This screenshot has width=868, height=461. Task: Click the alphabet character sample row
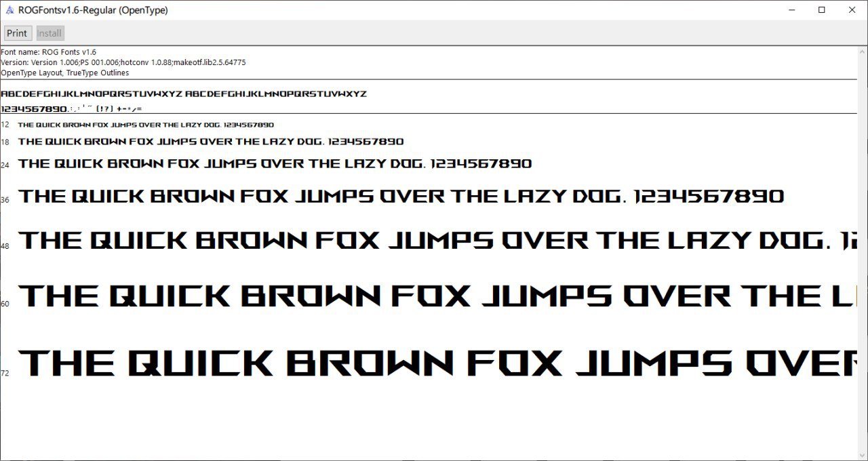[x=184, y=94]
